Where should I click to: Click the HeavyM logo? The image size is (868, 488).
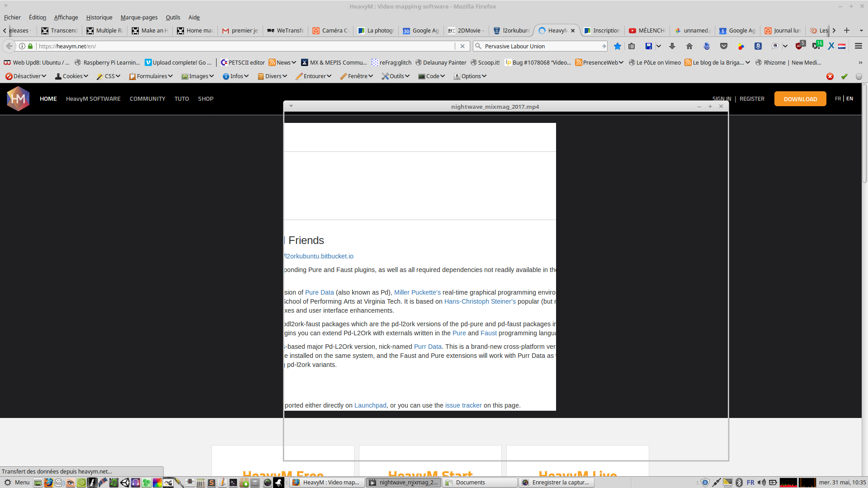[x=18, y=99]
